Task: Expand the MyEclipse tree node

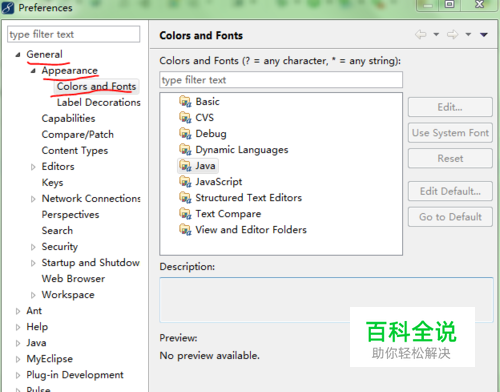Action: pos(18,359)
